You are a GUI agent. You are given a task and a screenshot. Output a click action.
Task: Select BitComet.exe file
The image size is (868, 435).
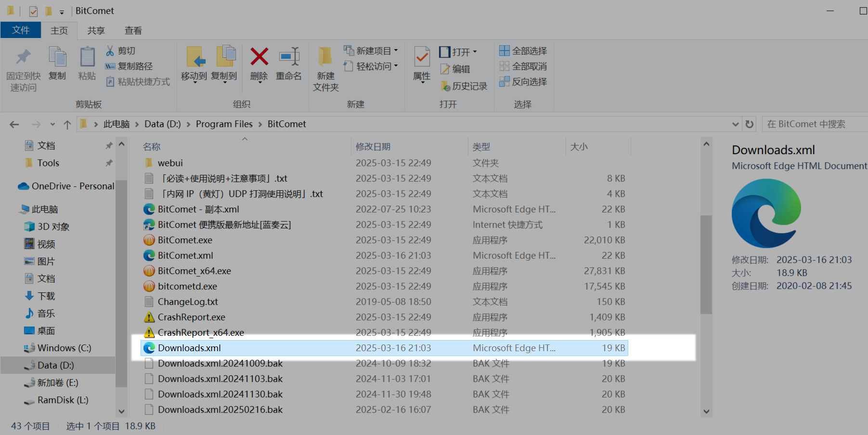point(185,240)
